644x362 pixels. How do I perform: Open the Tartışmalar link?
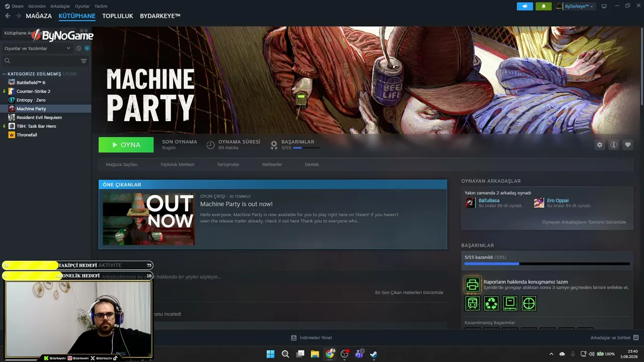(x=228, y=164)
